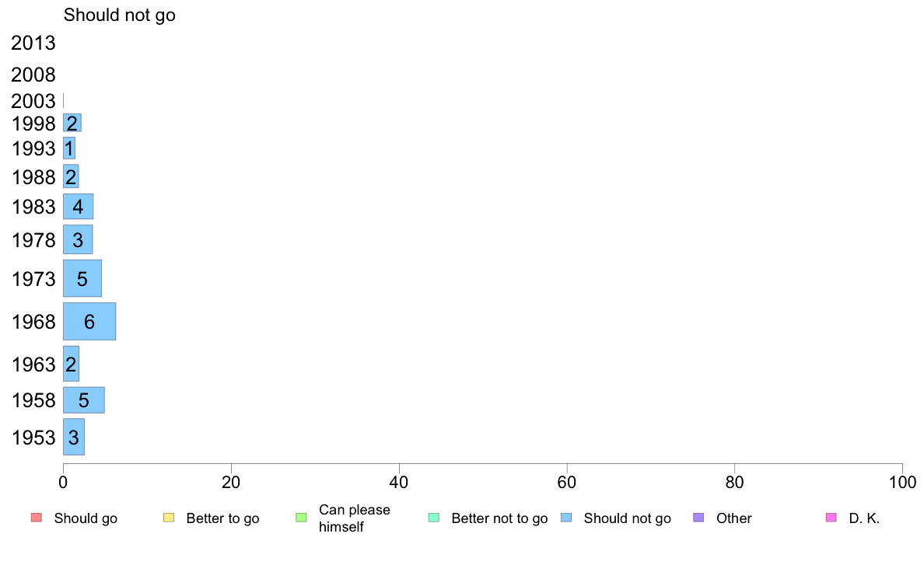This screenshot has height=572, width=924.
Task: Click the Better not to go legend text
Action: tap(499, 518)
